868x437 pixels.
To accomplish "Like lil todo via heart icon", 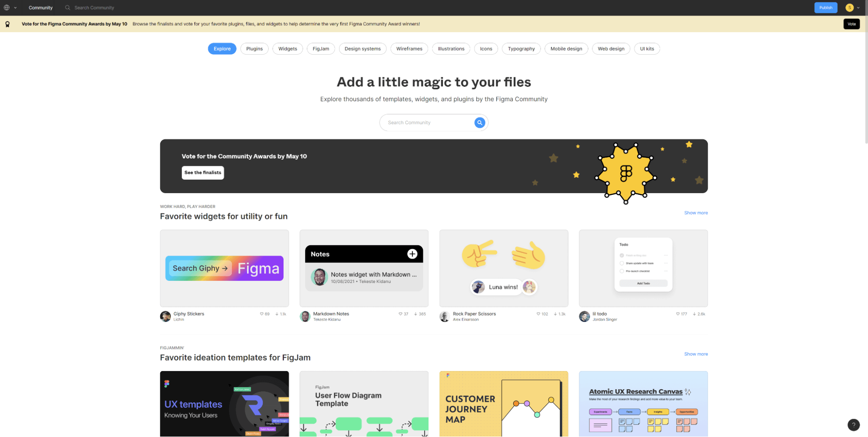I will point(678,314).
